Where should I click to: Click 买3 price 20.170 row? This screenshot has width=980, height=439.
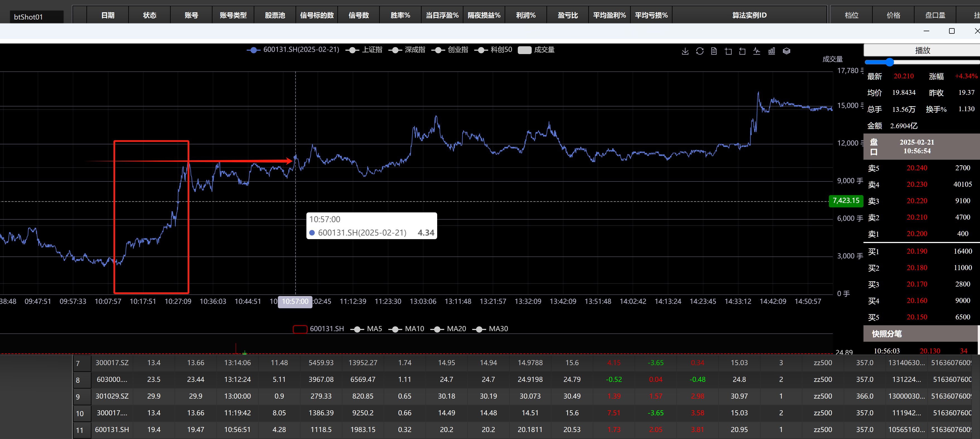tap(921, 284)
